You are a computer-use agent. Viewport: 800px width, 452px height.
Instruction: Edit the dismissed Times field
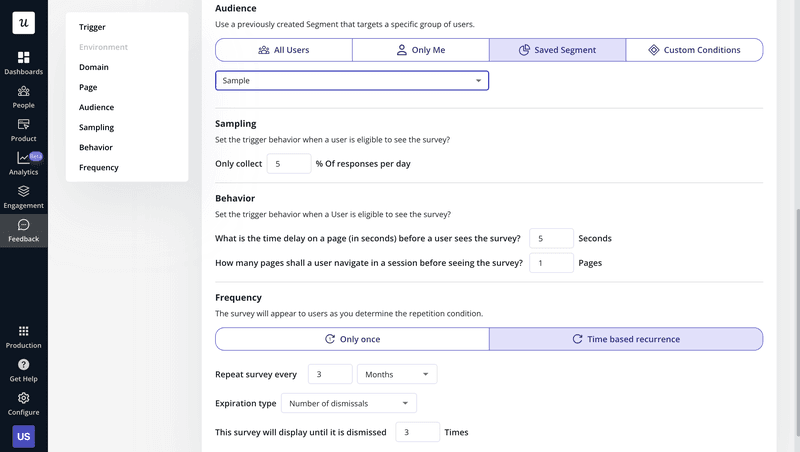click(x=417, y=432)
